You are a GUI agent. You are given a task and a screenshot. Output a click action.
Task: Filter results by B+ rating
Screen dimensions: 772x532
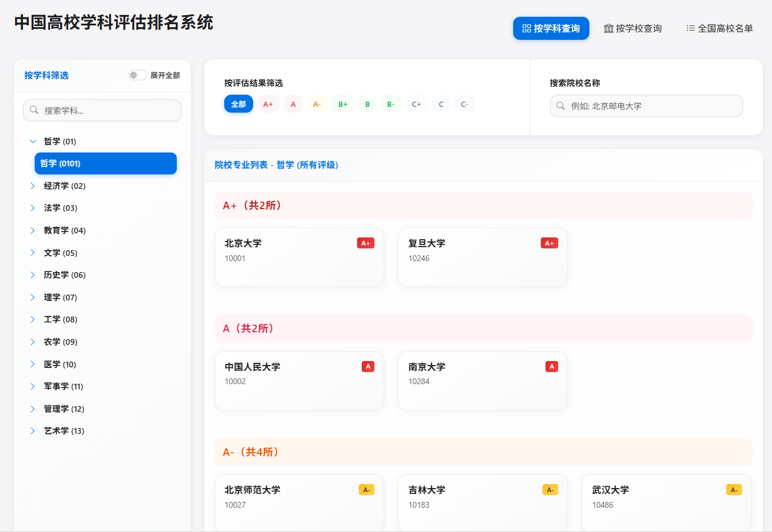(343, 104)
